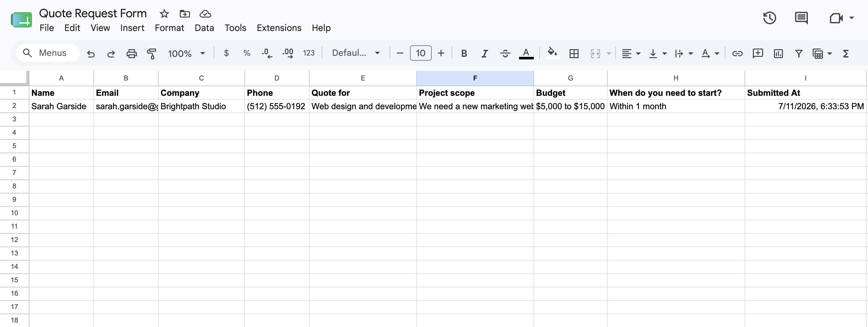Image resolution: width=868 pixels, height=327 pixels.
Task: Open the Insert menu
Action: point(132,28)
